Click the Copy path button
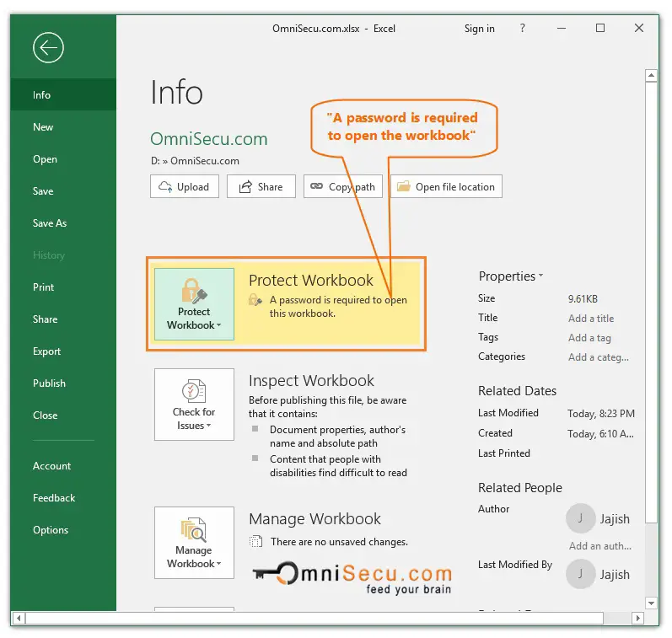Viewport: 672px width, 638px height. point(343,186)
